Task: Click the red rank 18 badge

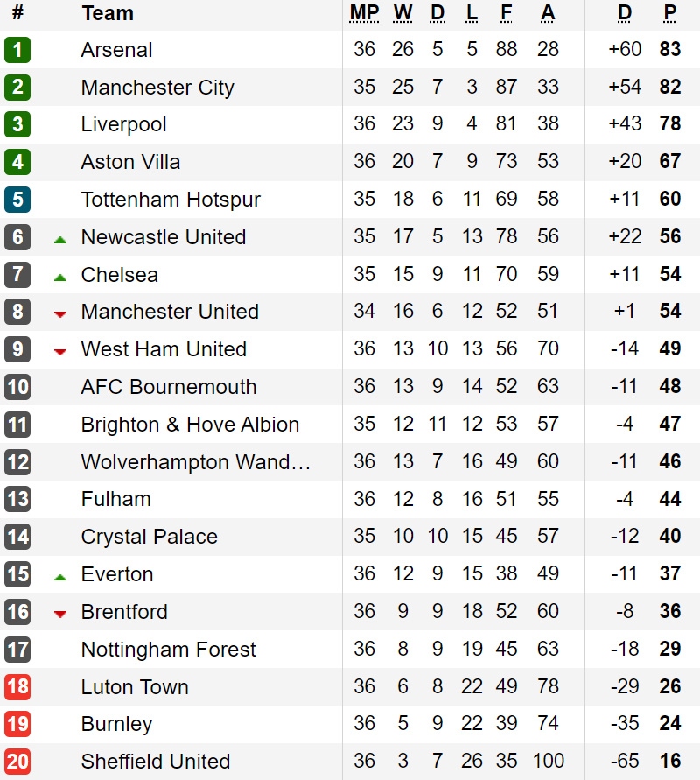Action: (x=17, y=686)
